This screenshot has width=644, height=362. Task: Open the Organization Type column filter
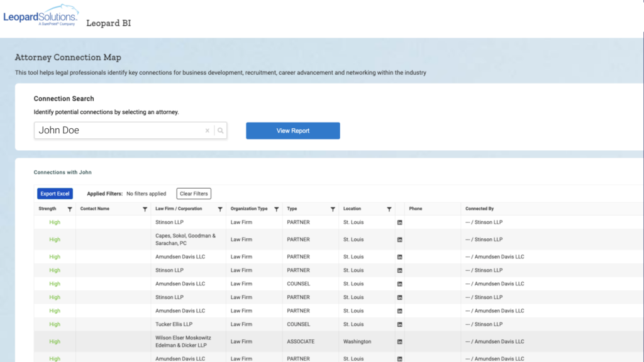277,209
